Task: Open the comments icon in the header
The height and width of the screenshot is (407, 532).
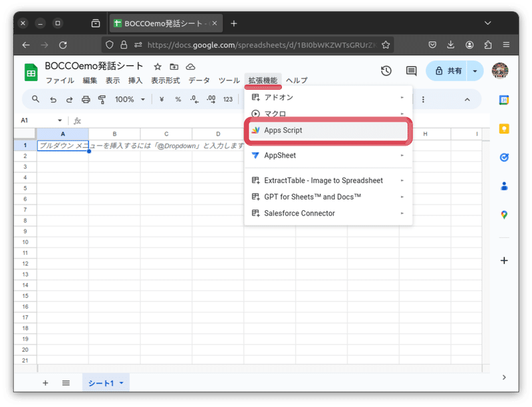Action: coord(411,71)
